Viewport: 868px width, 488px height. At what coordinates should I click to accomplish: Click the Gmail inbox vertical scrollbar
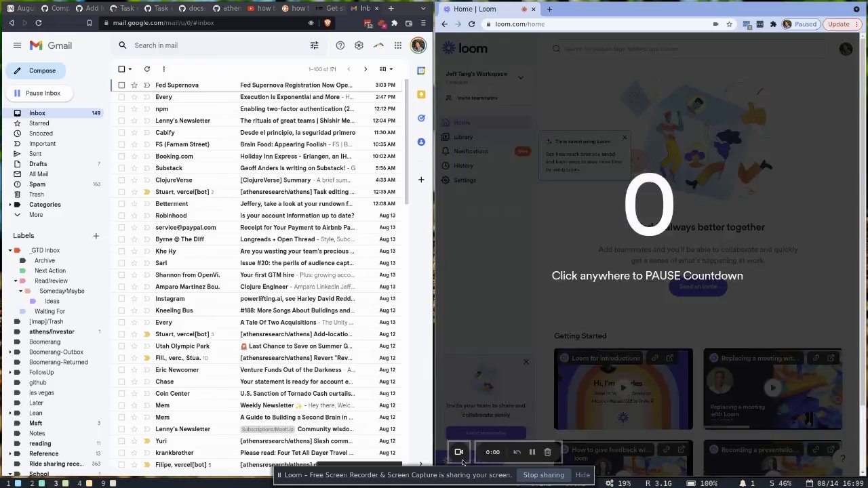pyautogui.click(x=408, y=142)
